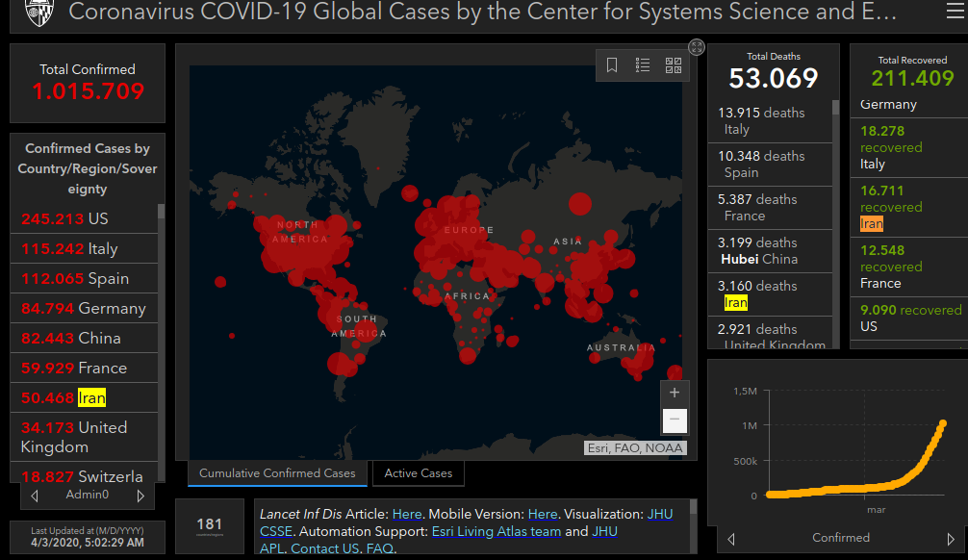Screen dimensions: 968x560
Task: Go to next Admin0 list view
Action: (x=140, y=496)
